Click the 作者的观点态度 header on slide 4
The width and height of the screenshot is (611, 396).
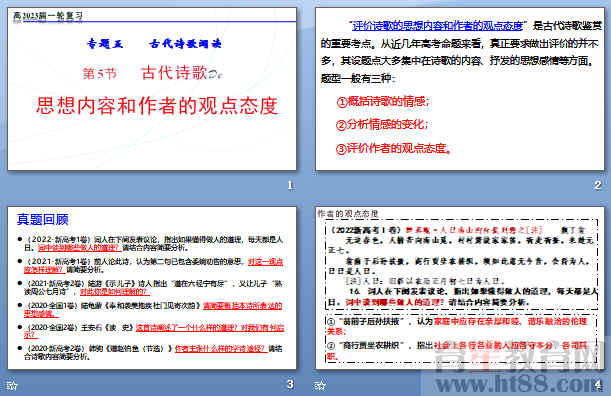pos(348,214)
